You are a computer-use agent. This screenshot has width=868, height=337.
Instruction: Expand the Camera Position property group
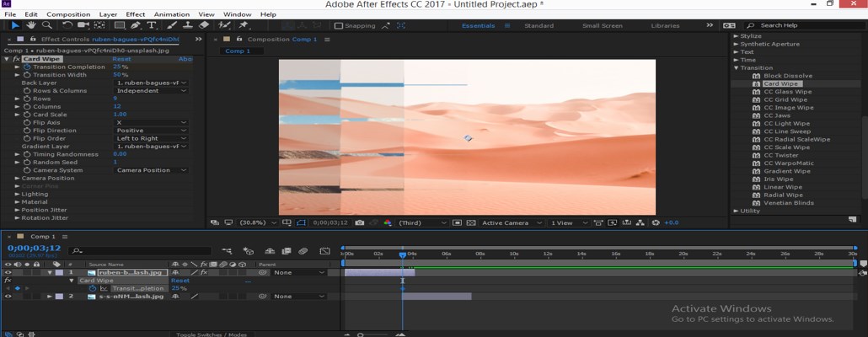point(17,178)
